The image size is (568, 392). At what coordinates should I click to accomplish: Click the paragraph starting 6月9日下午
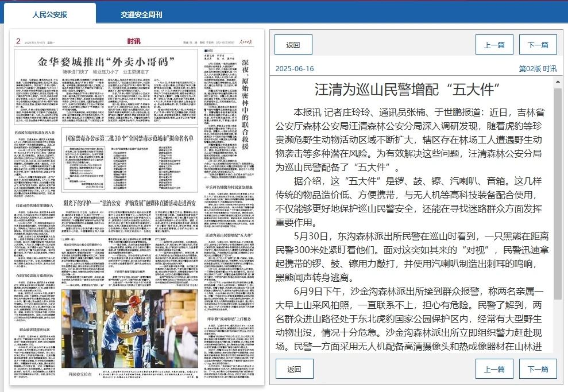(x=409, y=319)
